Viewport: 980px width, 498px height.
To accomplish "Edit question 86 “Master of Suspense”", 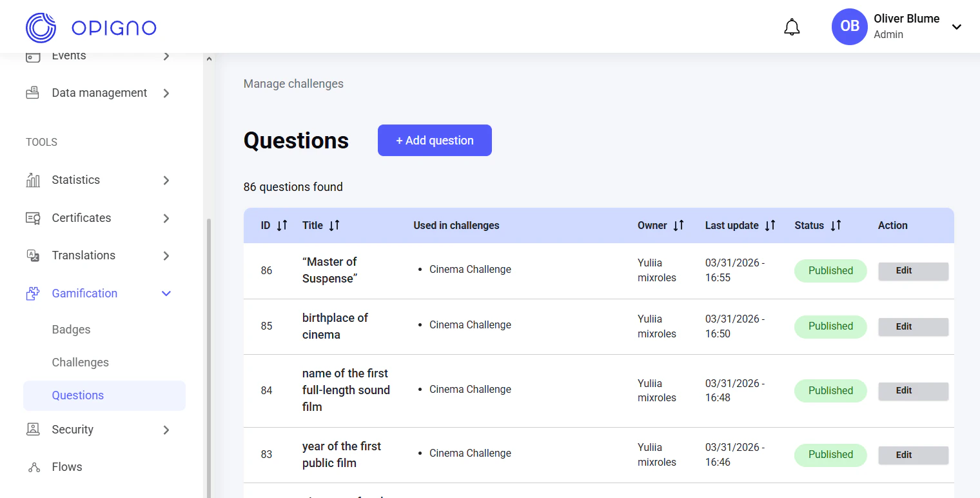I will pos(913,271).
